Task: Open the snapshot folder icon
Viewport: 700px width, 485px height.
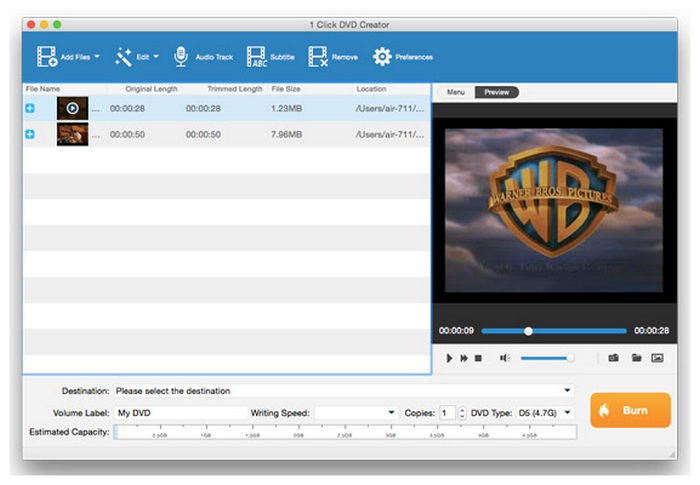Action: 636,358
